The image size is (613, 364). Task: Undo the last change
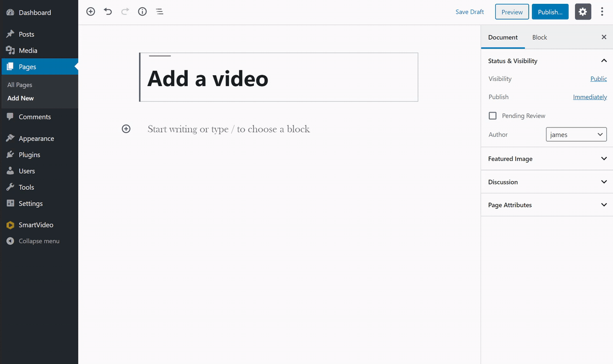108,11
